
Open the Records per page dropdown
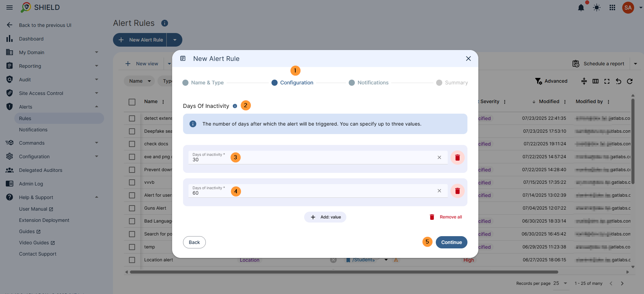pyautogui.click(x=561, y=283)
